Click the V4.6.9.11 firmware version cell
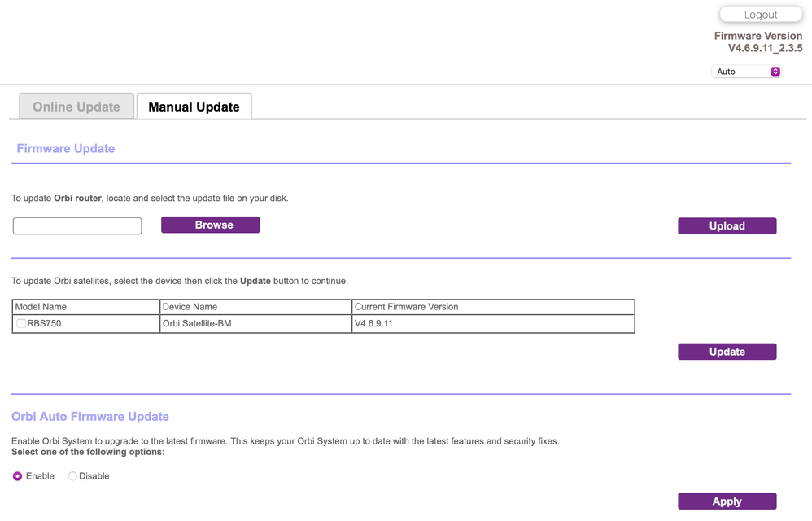This screenshot has width=812, height=521. 376,323
